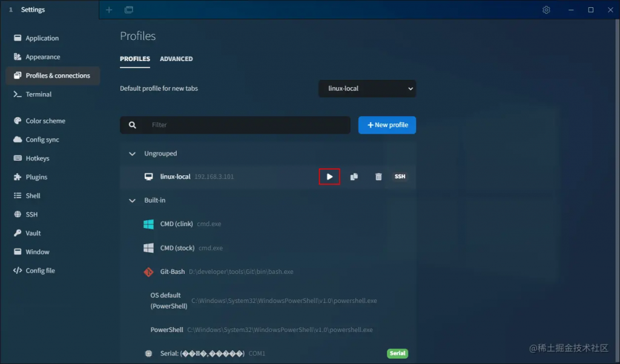Click the Git-Bash bash.exe path text

tap(241, 271)
